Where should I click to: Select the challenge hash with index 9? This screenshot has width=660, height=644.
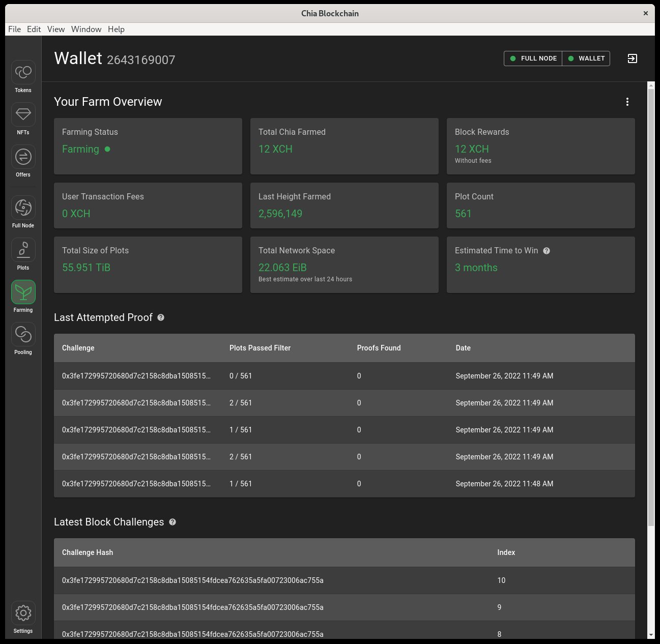coord(193,607)
